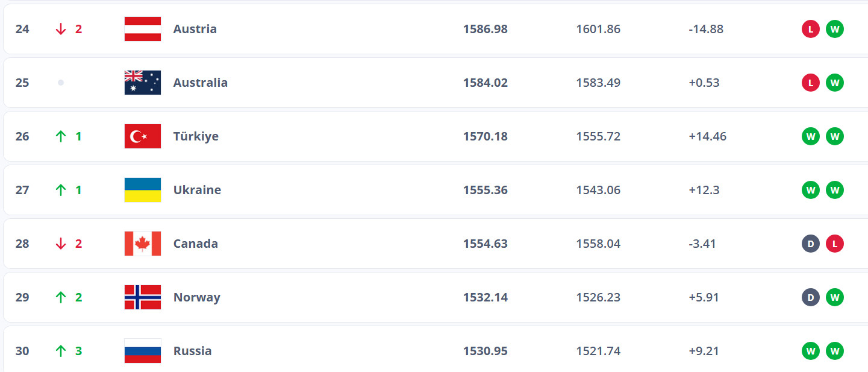Click the Norway flag icon
Screen dimensions: 868x372
pos(143,297)
